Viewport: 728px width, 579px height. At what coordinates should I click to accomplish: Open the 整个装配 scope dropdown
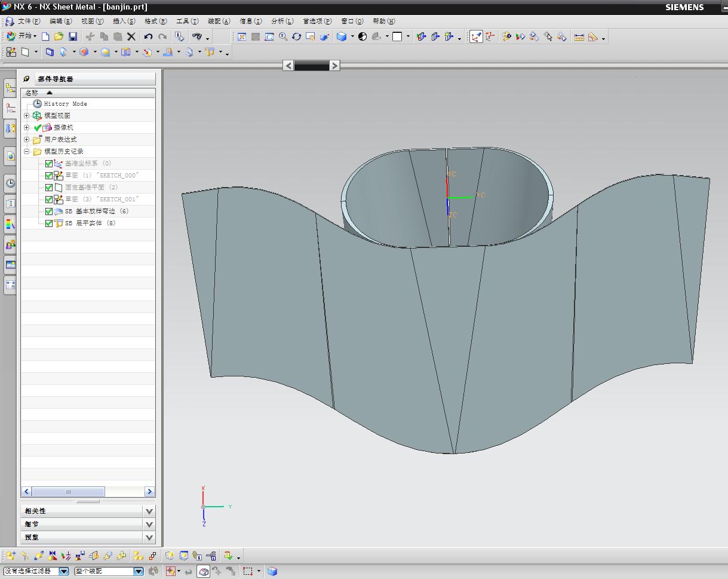coord(139,571)
